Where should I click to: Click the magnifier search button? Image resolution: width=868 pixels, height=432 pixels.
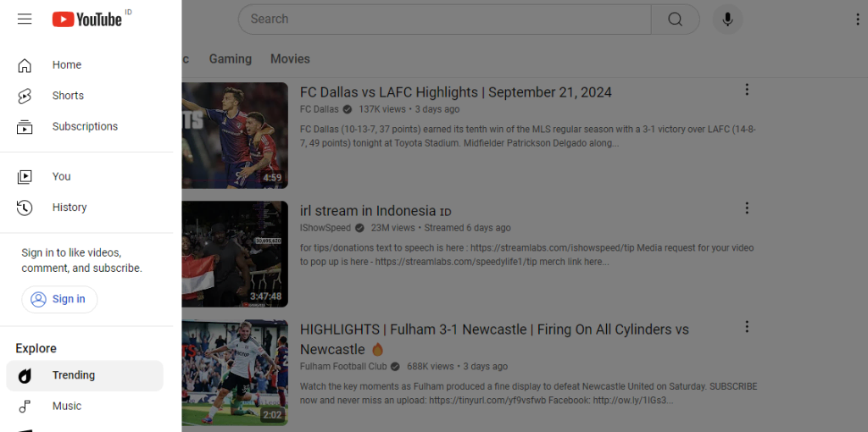click(675, 19)
